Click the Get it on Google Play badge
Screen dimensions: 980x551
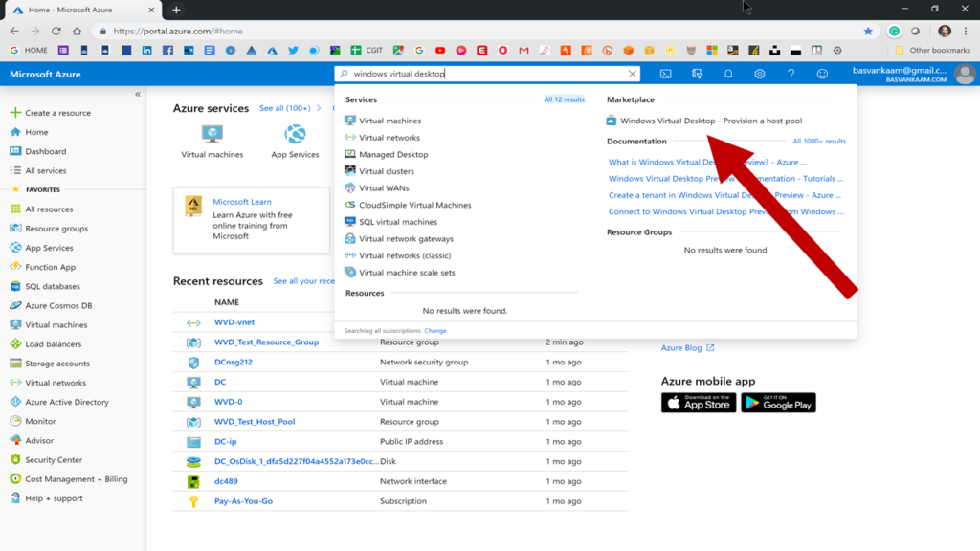tap(778, 403)
